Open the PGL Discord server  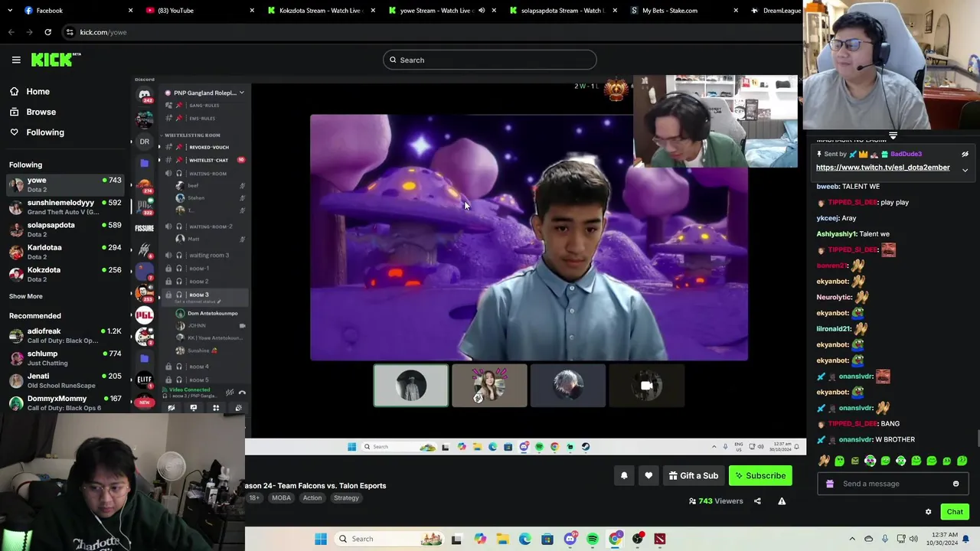tap(144, 315)
